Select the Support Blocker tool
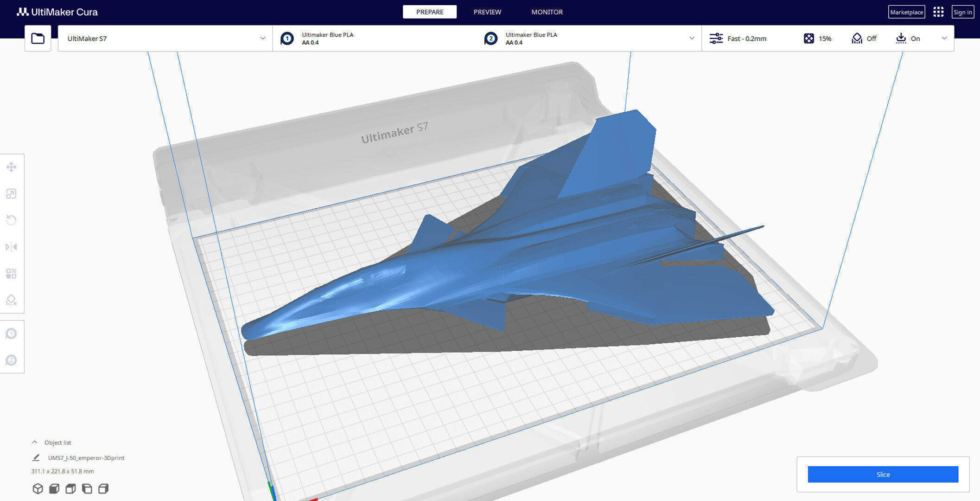980x501 pixels. [12, 300]
